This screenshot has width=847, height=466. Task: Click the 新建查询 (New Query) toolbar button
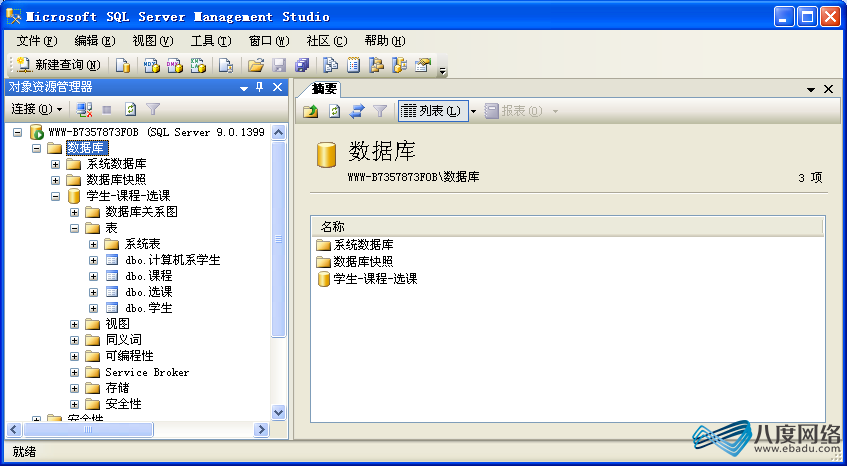(x=58, y=65)
